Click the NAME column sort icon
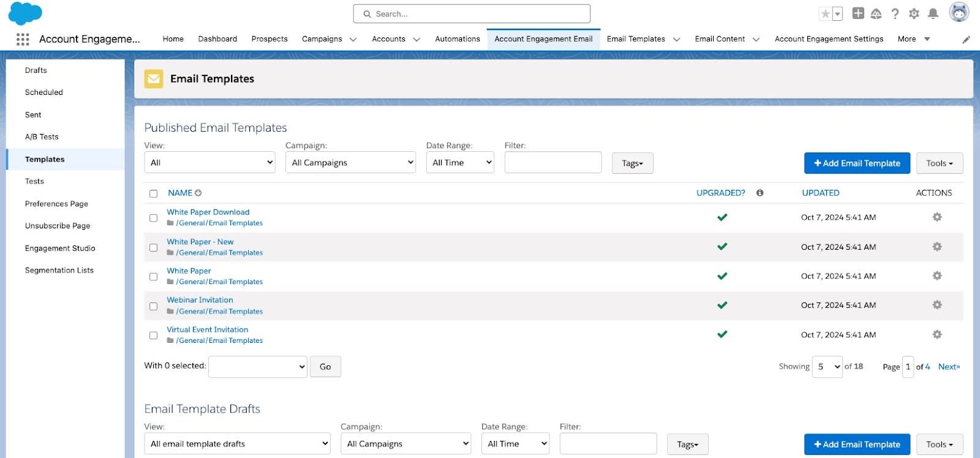The width and height of the screenshot is (980, 458). tap(198, 193)
